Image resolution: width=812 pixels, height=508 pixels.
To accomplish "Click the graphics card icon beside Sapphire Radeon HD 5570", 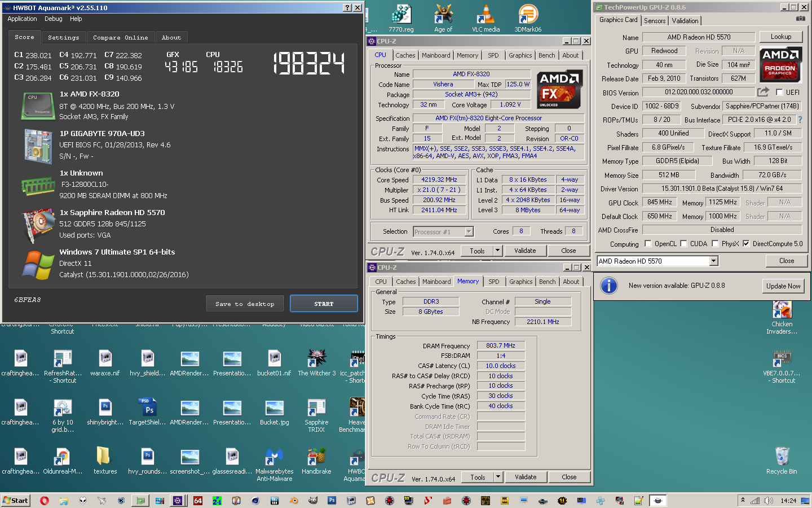I will coord(38,225).
